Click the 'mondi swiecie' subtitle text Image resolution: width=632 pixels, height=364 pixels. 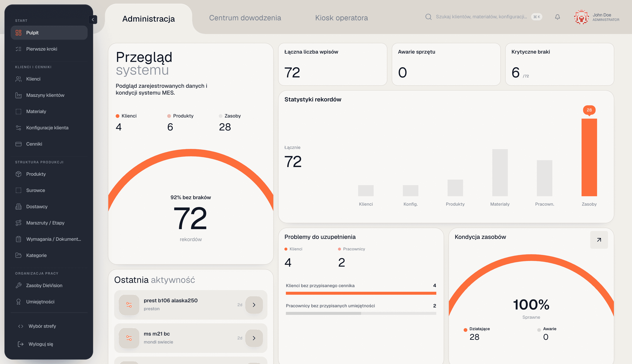pos(158,342)
